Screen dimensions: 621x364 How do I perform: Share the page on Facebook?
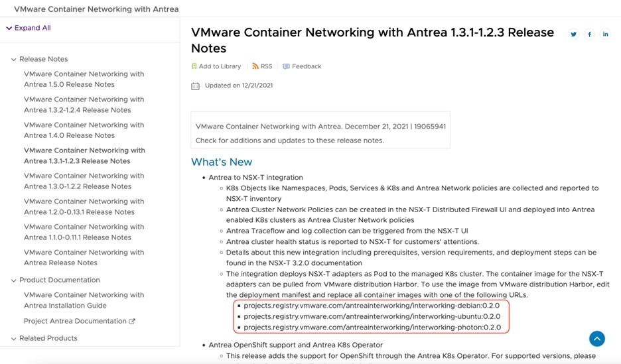point(589,34)
